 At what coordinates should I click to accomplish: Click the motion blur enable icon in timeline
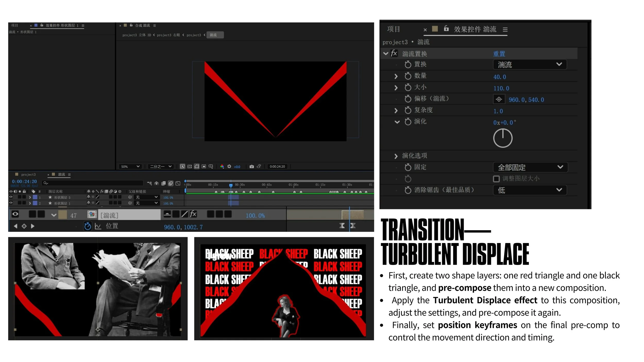pos(171,183)
